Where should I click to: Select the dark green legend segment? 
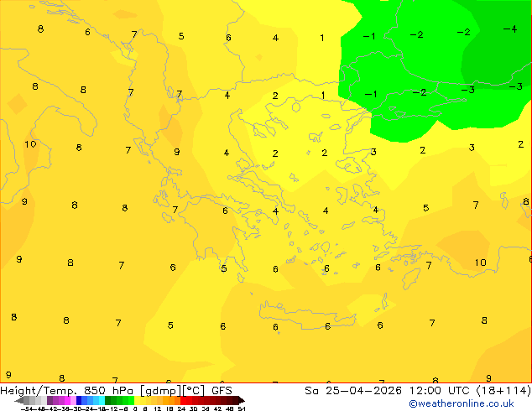pyautogui.click(x=107, y=400)
